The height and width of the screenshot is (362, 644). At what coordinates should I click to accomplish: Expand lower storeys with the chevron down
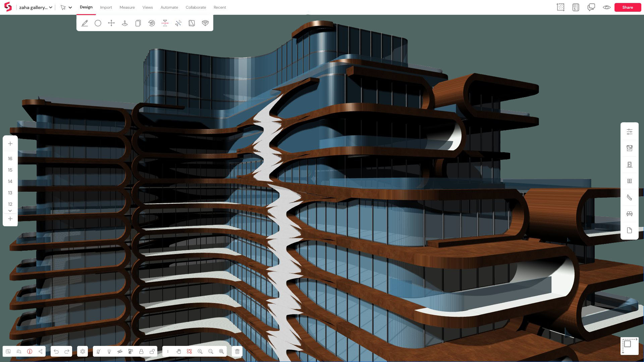(x=10, y=211)
